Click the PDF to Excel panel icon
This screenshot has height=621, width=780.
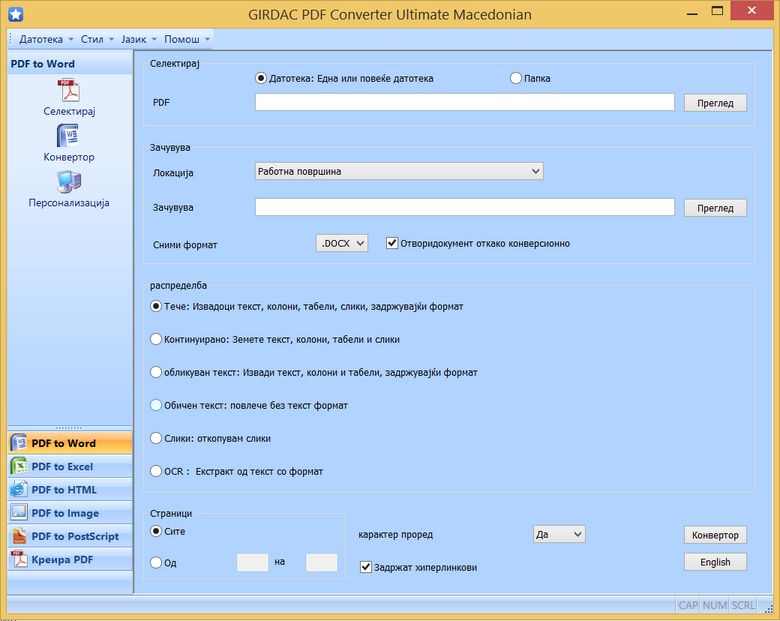tap(19, 466)
